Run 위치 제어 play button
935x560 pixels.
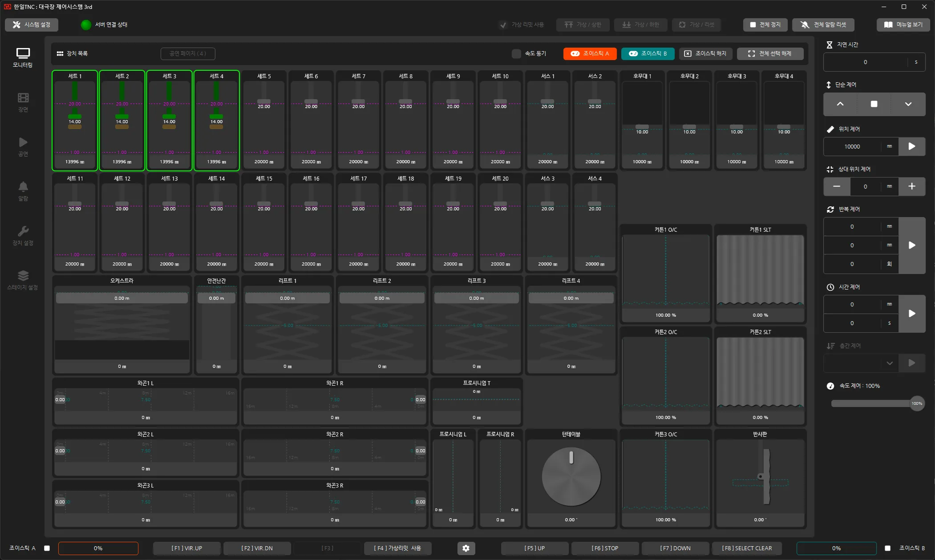pyautogui.click(x=912, y=146)
